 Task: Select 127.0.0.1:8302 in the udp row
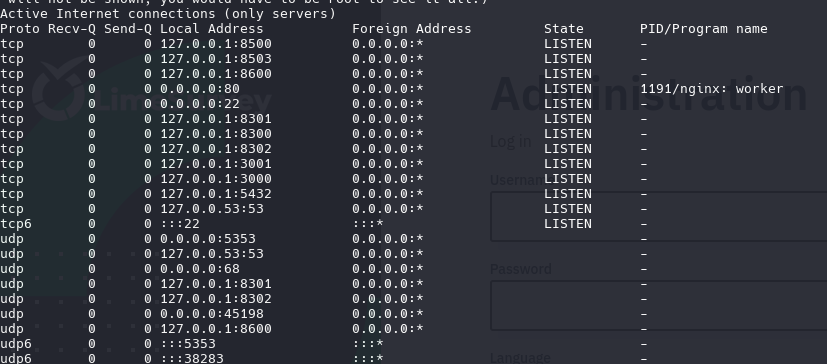pyautogui.click(x=216, y=299)
